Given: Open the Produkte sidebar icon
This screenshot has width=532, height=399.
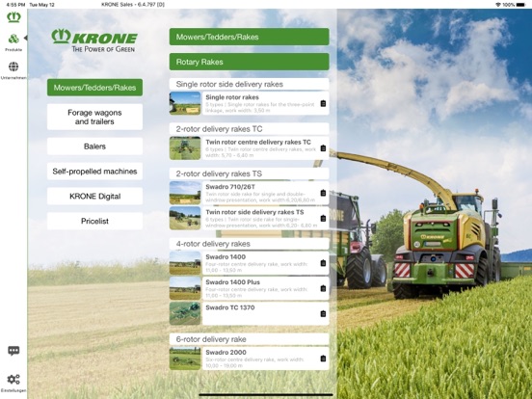Looking at the screenshot, I should point(13,39).
